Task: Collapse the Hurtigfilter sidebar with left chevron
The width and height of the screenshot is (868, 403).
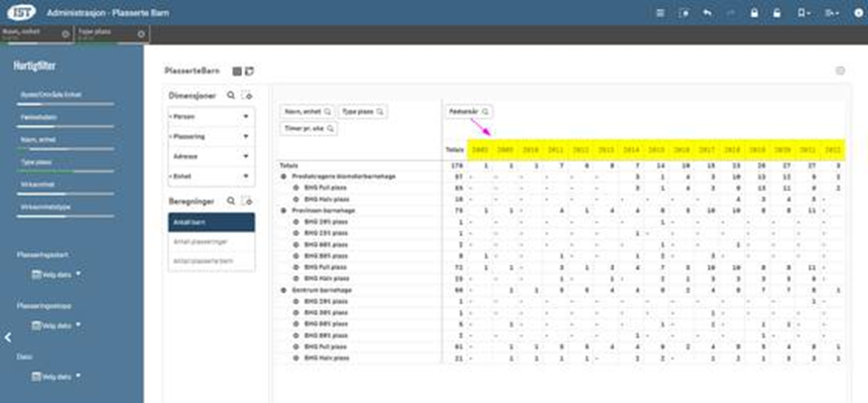Action: (x=8, y=337)
